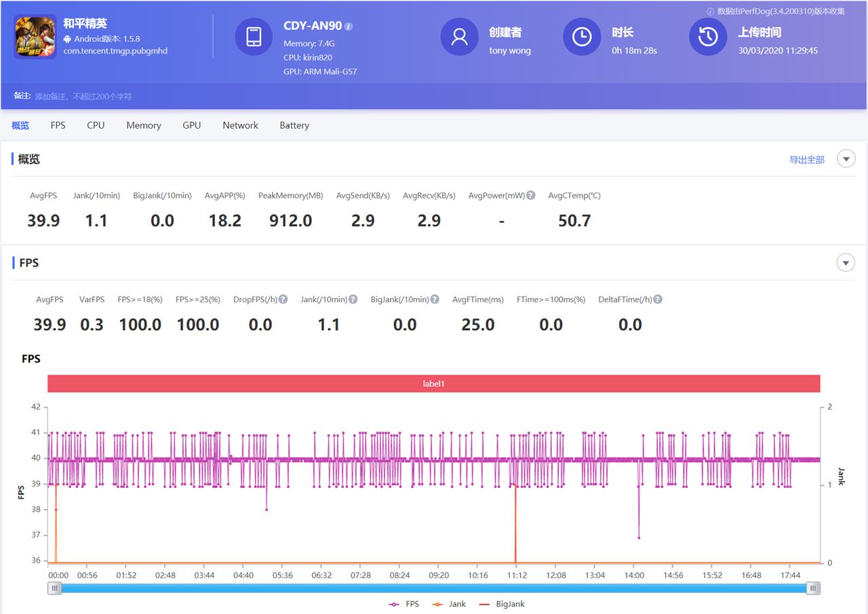Switch to the Memory tab
This screenshot has width=868, height=614.
coord(143,125)
